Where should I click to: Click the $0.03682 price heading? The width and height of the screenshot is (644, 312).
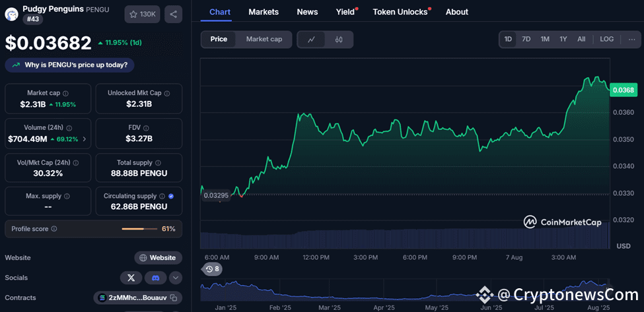pyautogui.click(x=48, y=43)
